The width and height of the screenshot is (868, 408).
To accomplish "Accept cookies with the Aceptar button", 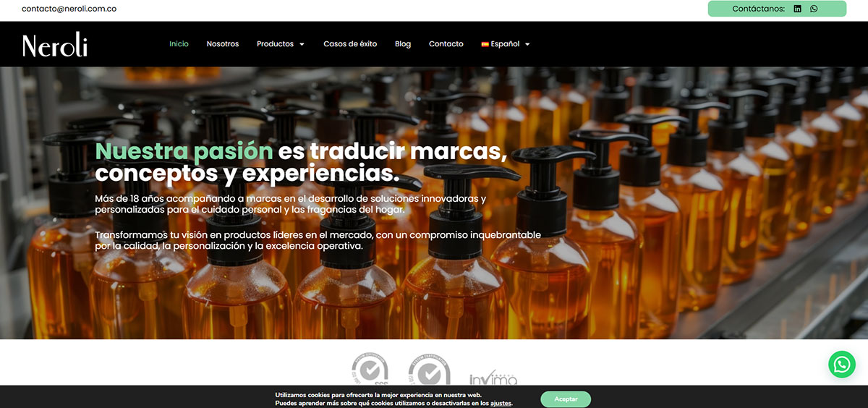I will pyautogui.click(x=566, y=399).
